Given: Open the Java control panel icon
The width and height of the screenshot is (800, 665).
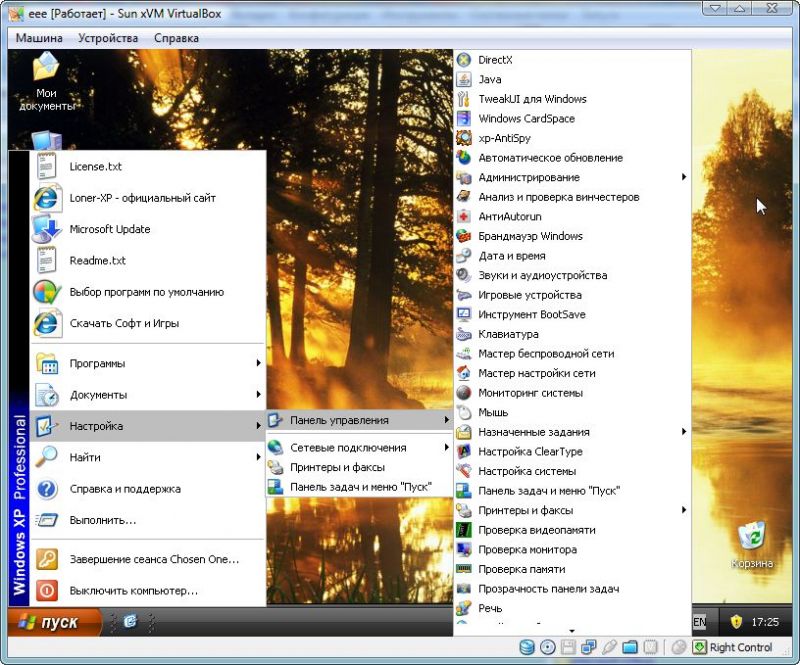Looking at the screenshot, I should click(x=464, y=79).
